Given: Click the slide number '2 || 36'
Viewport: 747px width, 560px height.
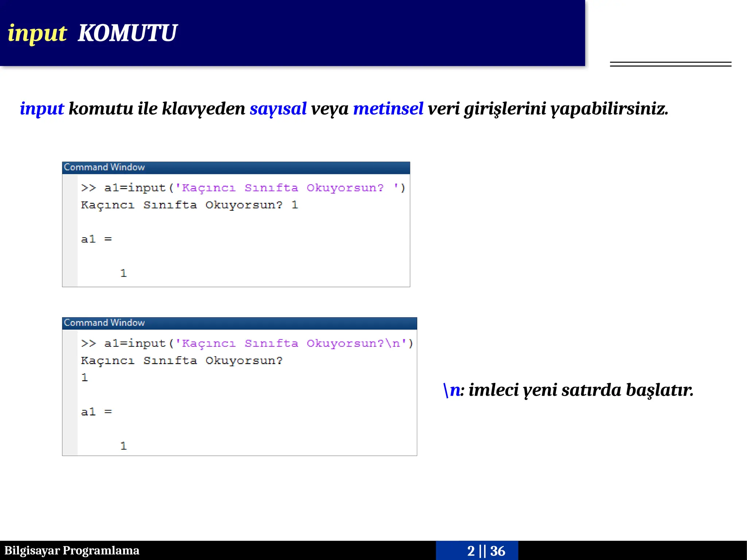Looking at the screenshot, I should (486, 551).
